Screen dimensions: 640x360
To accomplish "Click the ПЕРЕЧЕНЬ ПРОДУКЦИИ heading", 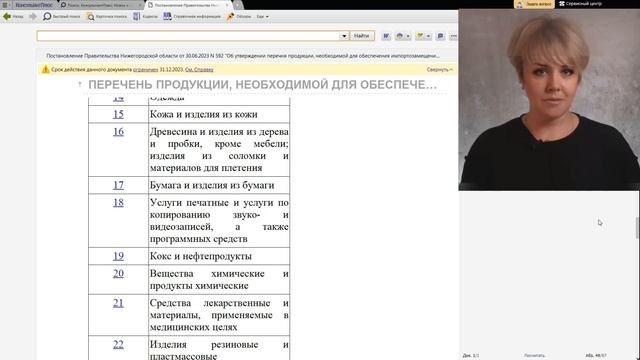I will [x=262, y=85].
